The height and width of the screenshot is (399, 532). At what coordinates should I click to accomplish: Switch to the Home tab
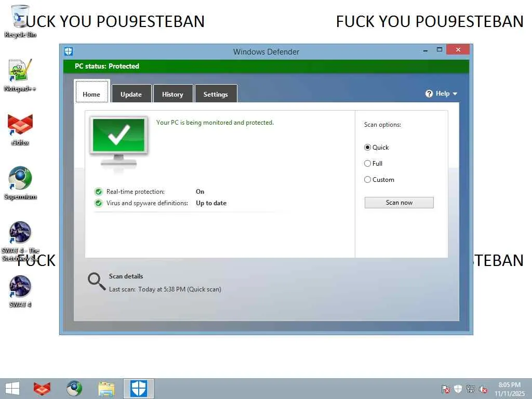coord(91,92)
